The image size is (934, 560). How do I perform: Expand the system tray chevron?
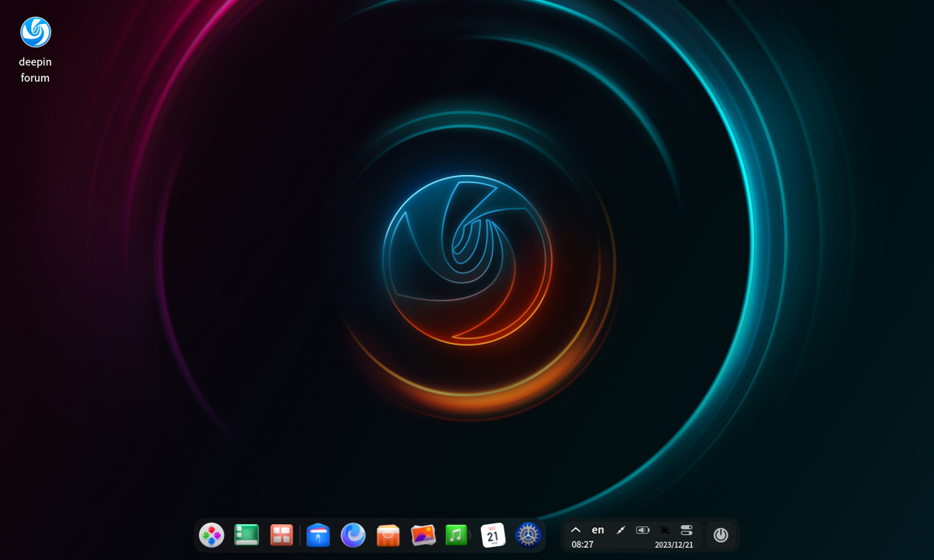(576, 530)
